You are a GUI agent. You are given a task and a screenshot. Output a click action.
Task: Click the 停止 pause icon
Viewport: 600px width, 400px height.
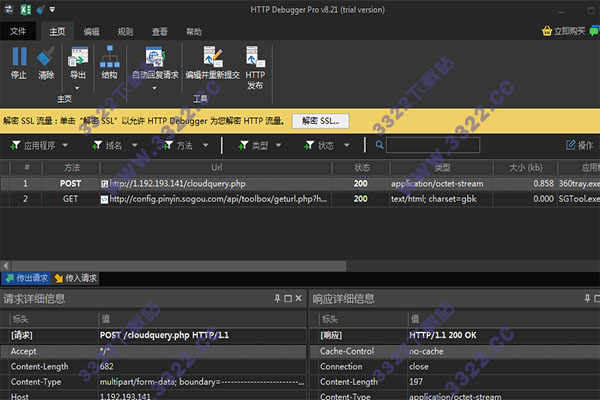tap(19, 57)
